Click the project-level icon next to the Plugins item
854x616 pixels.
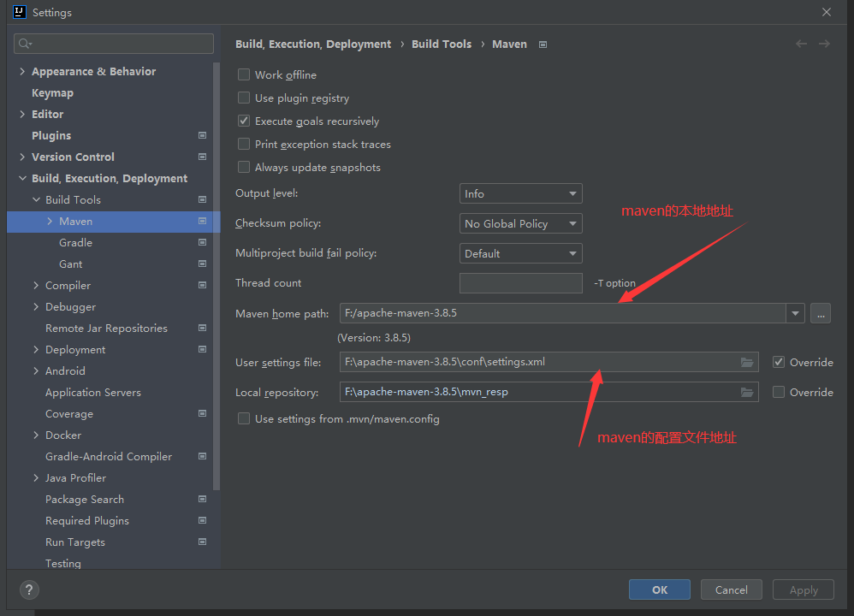(x=202, y=135)
